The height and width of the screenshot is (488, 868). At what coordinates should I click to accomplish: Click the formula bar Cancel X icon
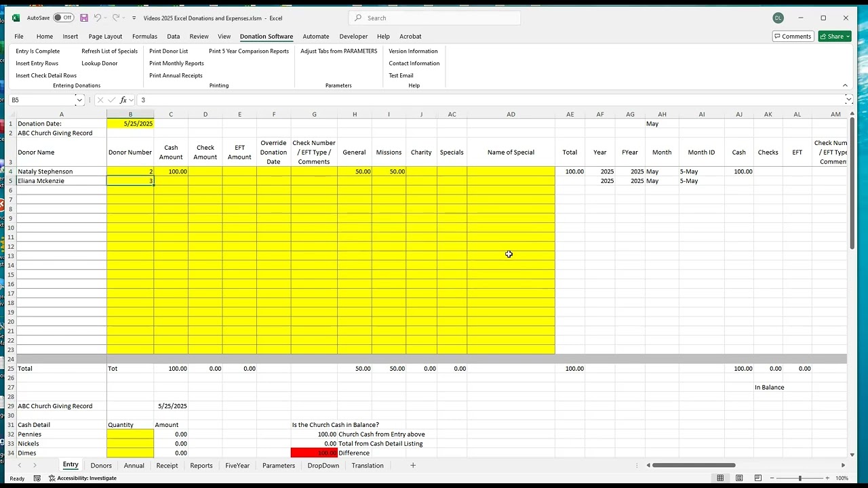(100, 100)
